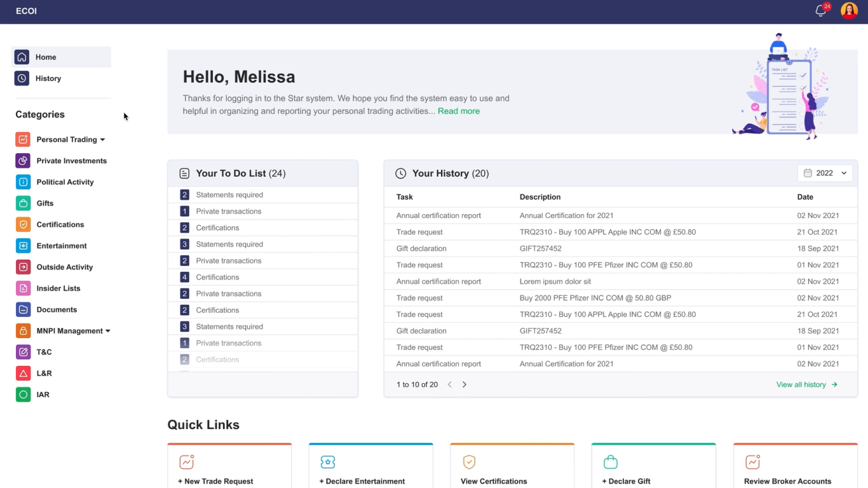Open the Political Activity icon
The height and width of the screenshot is (488, 868).
tap(23, 182)
